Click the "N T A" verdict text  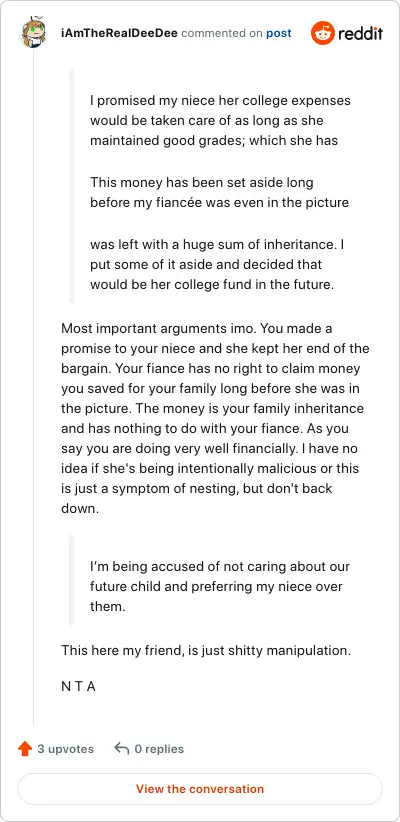tap(78, 686)
